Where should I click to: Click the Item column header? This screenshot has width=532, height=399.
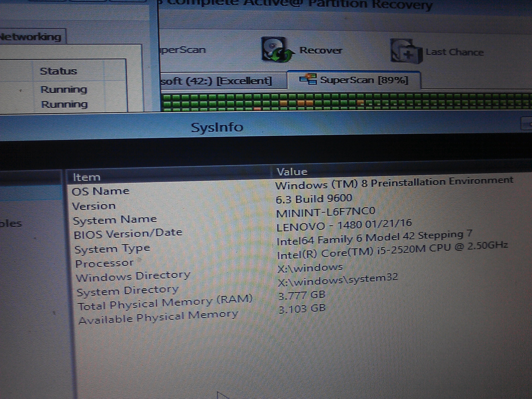pyautogui.click(x=87, y=177)
